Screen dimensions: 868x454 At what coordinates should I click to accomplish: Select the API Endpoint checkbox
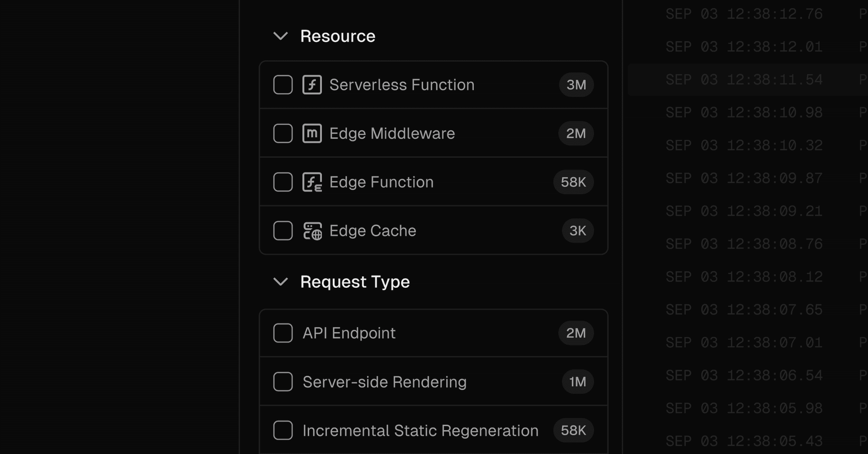283,333
